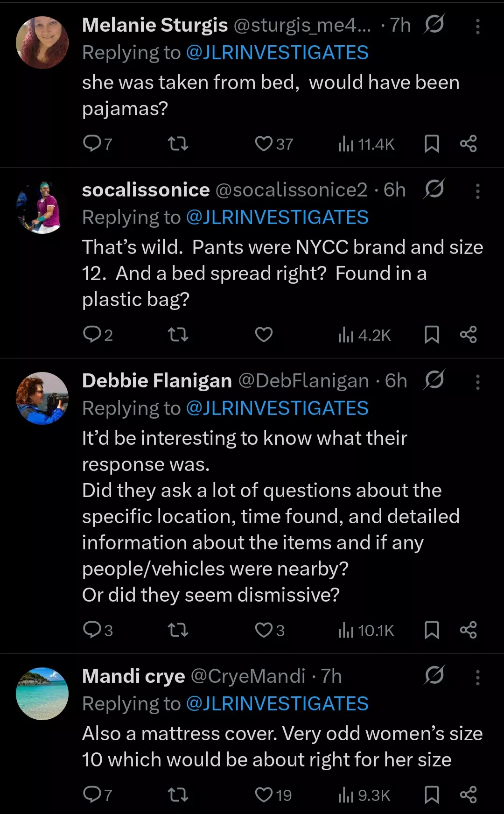Image resolution: width=504 pixels, height=814 pixels.
Task: Repost socalissonice's tweet
Action: [178, 335]
